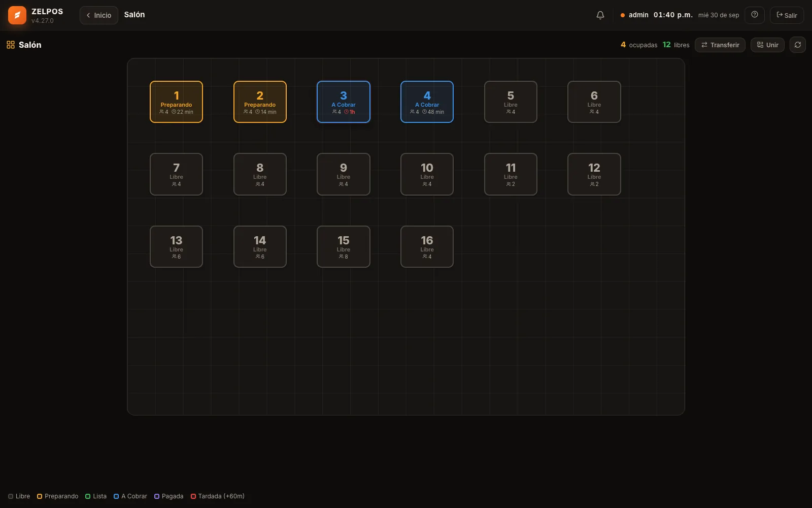Open free table 10
Screen dimensions: 812x508
click(427, 174)
